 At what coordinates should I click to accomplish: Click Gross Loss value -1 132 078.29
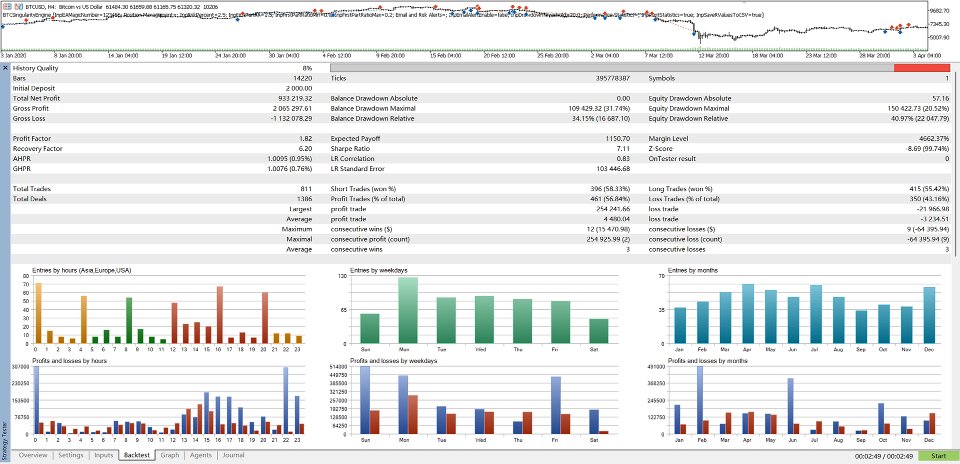(x=291, y=118)
